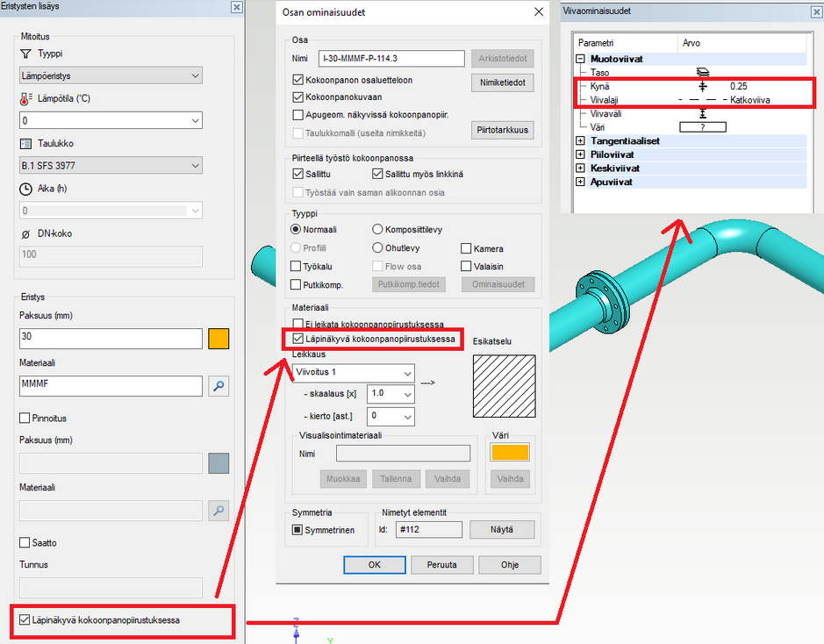Enable the Valaisin checkbox
824x644 pixels.
point(466,267)
